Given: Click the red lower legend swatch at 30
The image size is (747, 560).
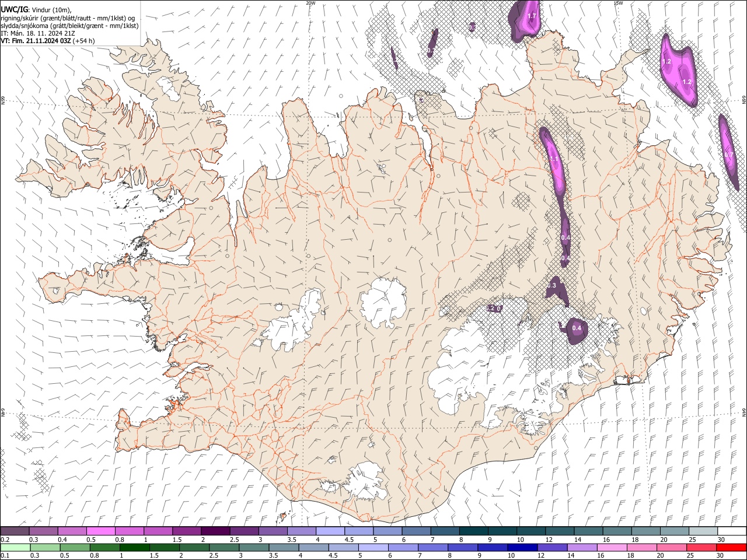Looking at the screenshot, I should 732,548.
